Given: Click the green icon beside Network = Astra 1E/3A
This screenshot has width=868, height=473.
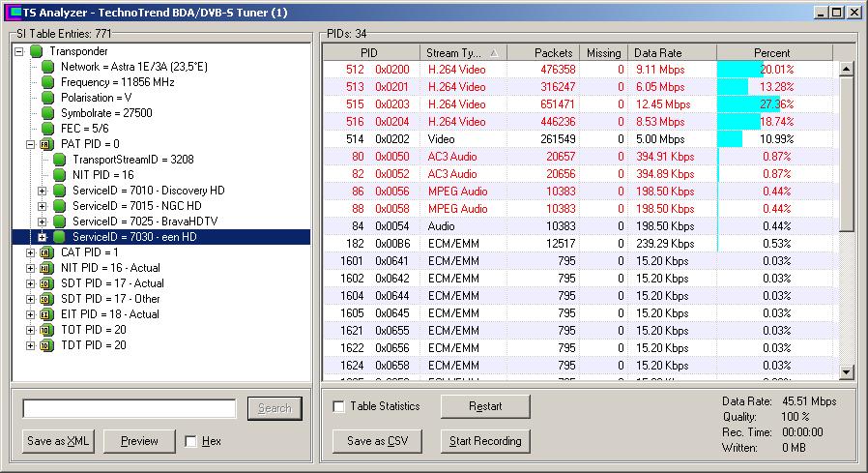Looking at the screenshot, I should 48,67.
